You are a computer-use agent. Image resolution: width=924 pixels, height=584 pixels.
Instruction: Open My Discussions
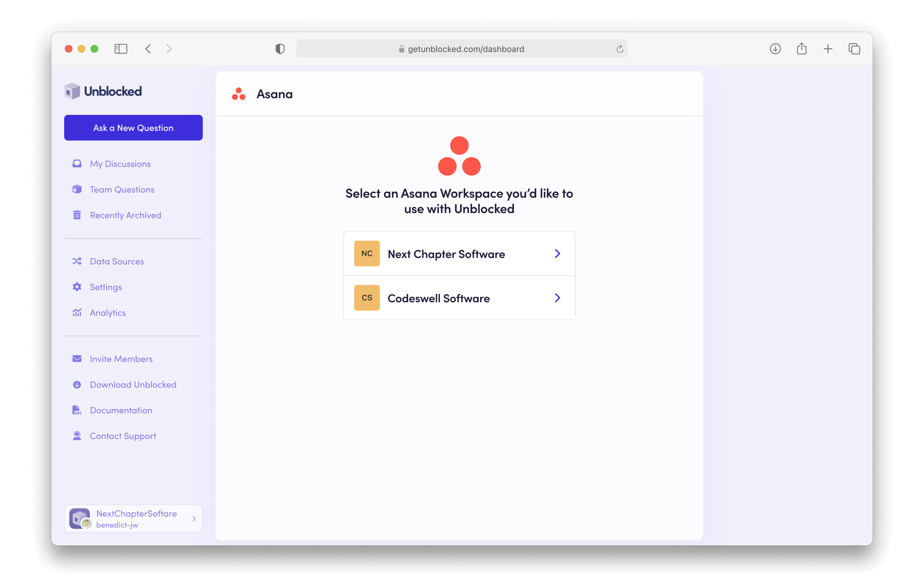120,164
